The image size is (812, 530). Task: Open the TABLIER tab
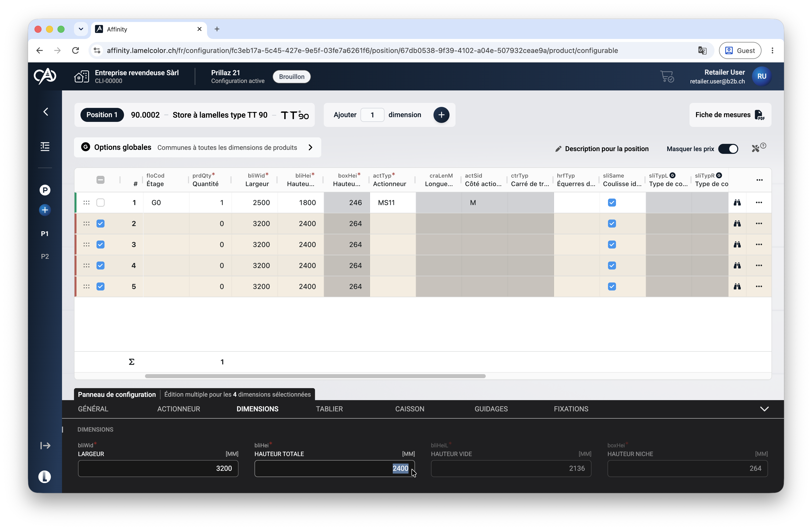point(329,409)
